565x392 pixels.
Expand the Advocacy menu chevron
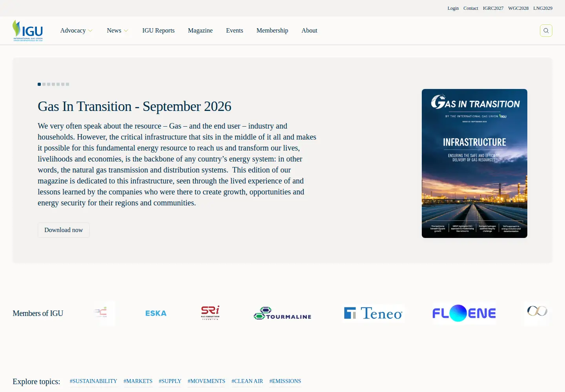click(x=90, y=31)
